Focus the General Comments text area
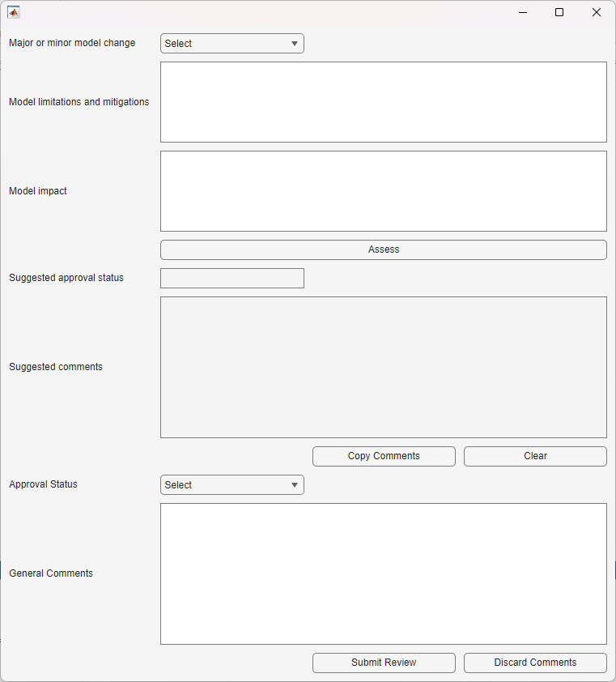Screen dimensions: 616x682 pos(383,573)
